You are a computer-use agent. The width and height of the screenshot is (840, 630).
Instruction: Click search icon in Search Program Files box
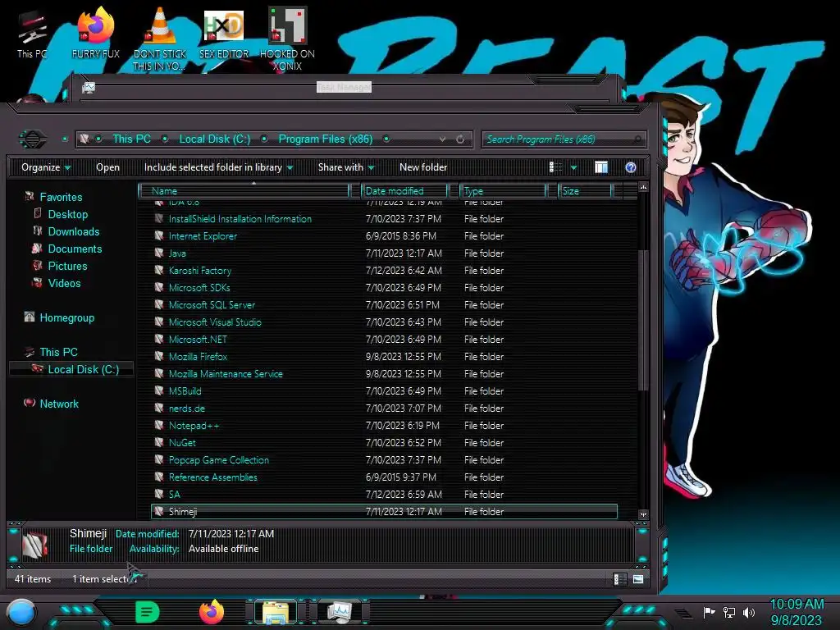coord(637,139)
